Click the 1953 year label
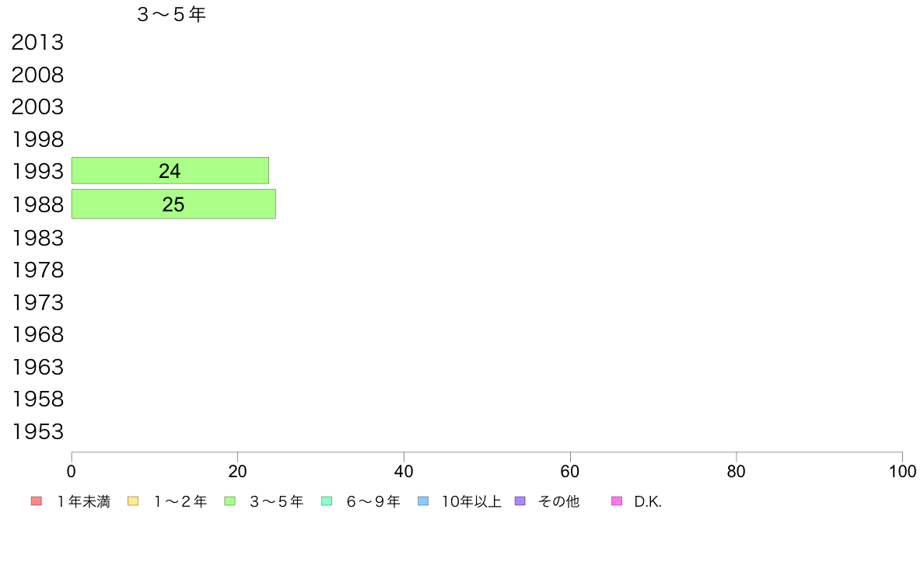The height and width of the screenshot is (572, 924). [x=37, y=432]
